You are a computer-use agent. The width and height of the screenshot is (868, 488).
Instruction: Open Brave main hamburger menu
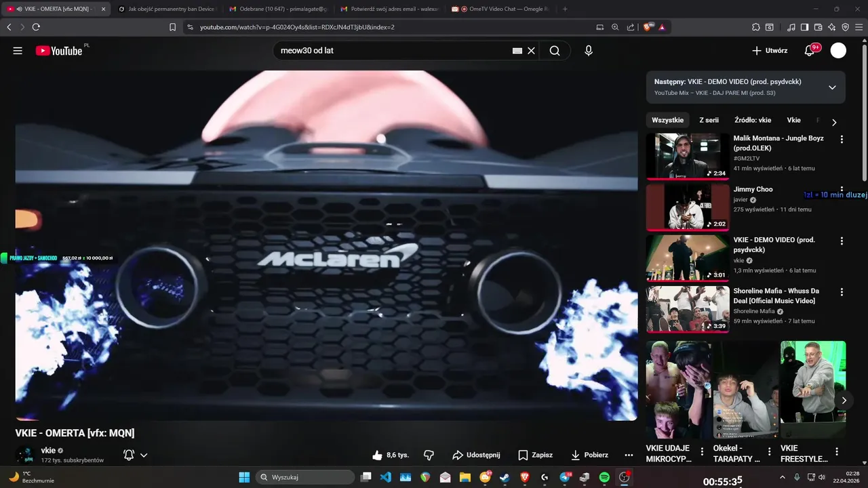pyautogui.click(x=859, y=27)
